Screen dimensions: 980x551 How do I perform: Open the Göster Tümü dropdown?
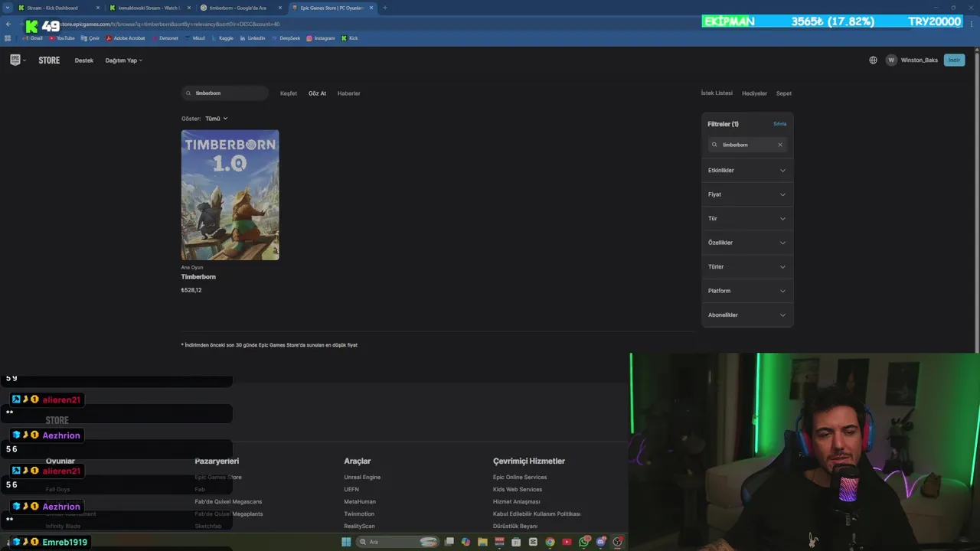pos(216,119)
